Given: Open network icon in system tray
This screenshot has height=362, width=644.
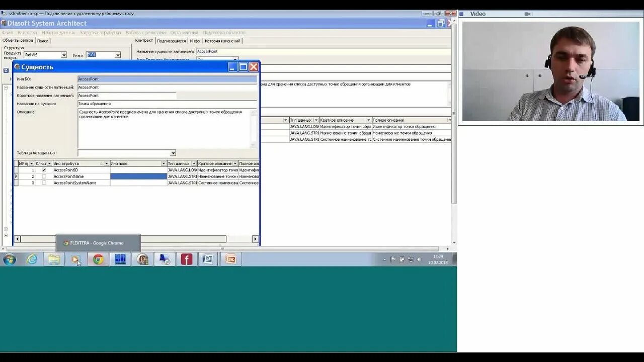Looking at the screenshot, I should click(411, 259).
